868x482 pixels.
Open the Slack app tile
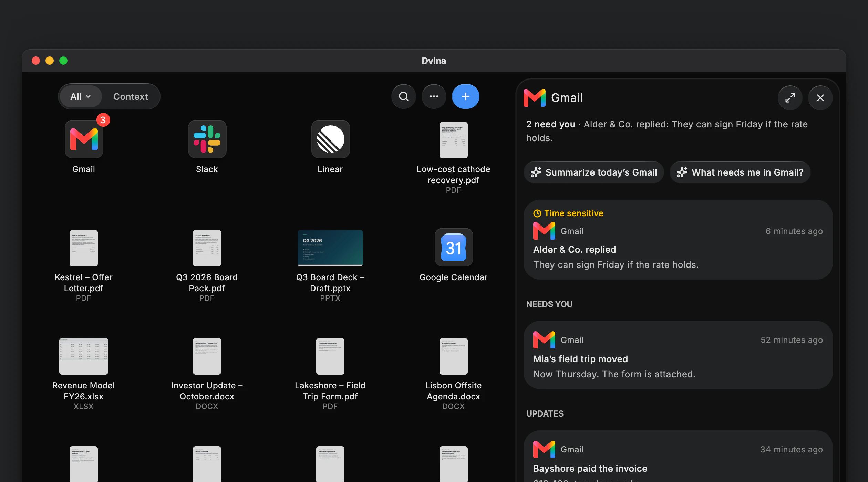click(x=207, y=139)
